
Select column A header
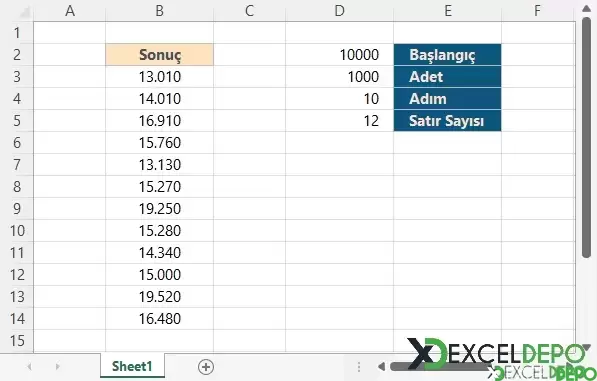[x=70, y=11]
